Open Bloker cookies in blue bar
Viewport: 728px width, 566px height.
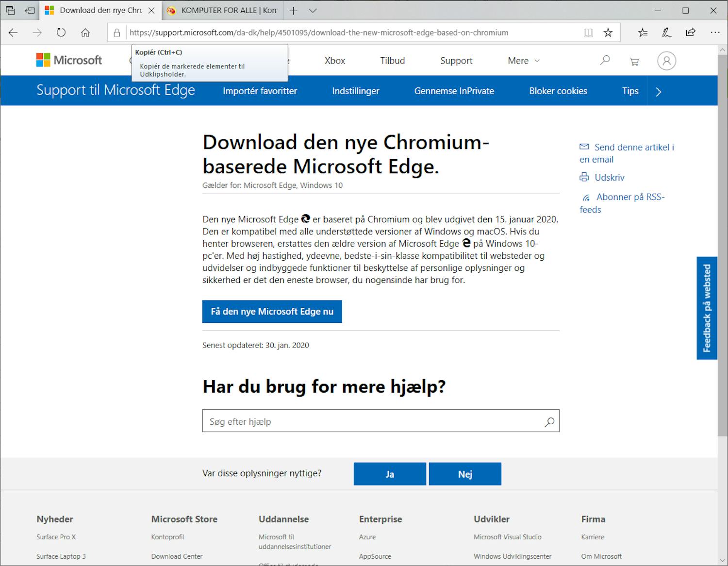pyautogui.click(x=558, y=91)
